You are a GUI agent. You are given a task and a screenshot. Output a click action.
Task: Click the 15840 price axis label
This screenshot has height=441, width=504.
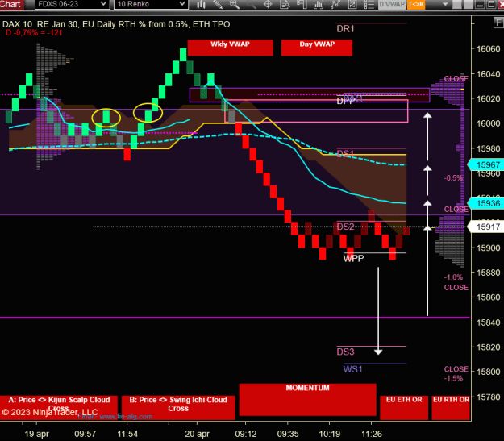pos(488,322)
